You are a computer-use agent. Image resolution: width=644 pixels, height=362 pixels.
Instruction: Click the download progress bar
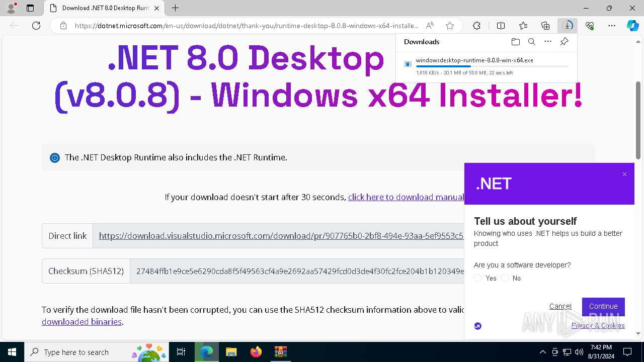pyautogui.click(x=492, y=66)
